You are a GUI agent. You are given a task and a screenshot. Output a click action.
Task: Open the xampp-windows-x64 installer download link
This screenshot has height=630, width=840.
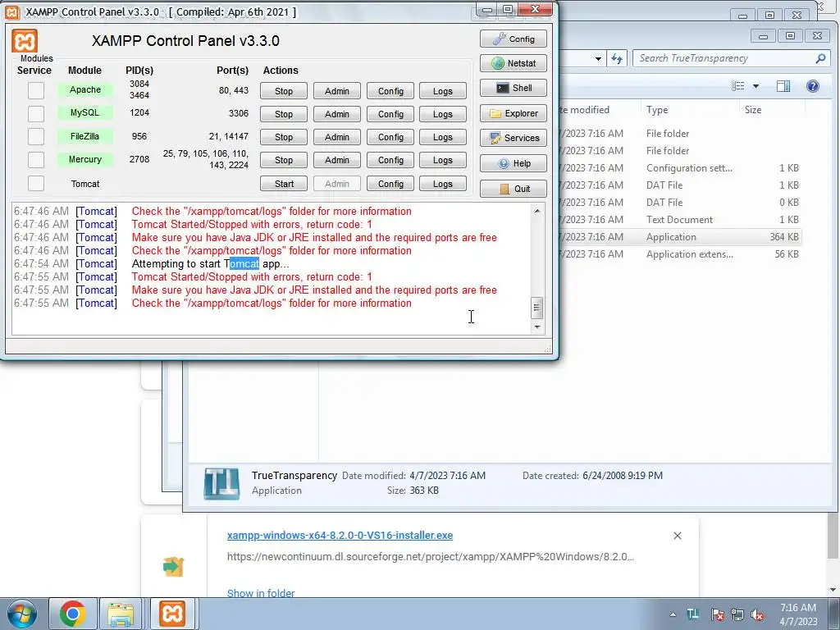click(340, 535)
